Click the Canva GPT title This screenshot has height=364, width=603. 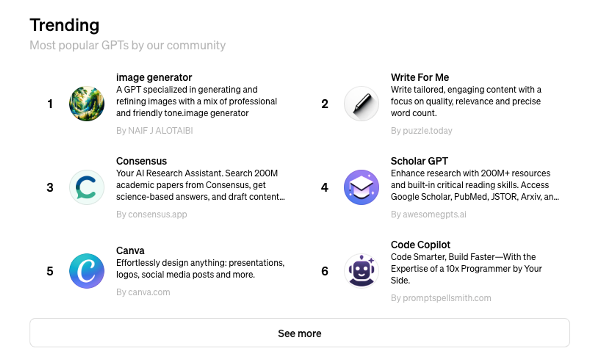pos(130,250)
